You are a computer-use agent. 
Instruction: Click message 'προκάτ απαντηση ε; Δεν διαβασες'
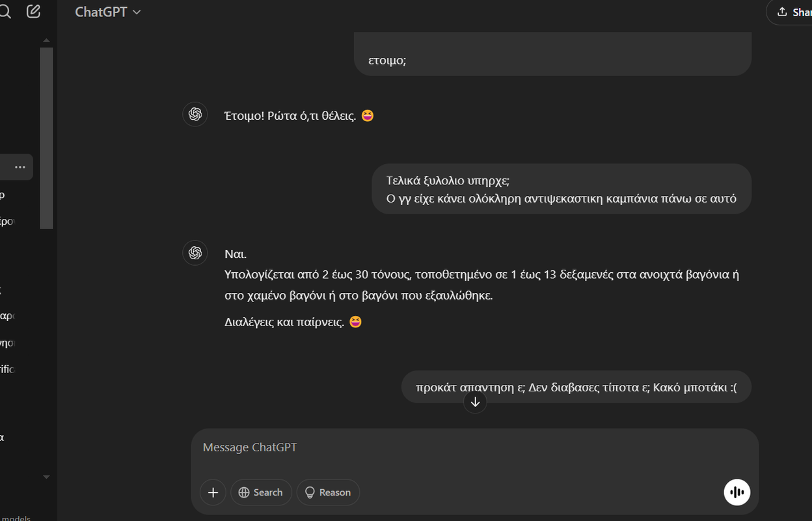click(576, 387)
